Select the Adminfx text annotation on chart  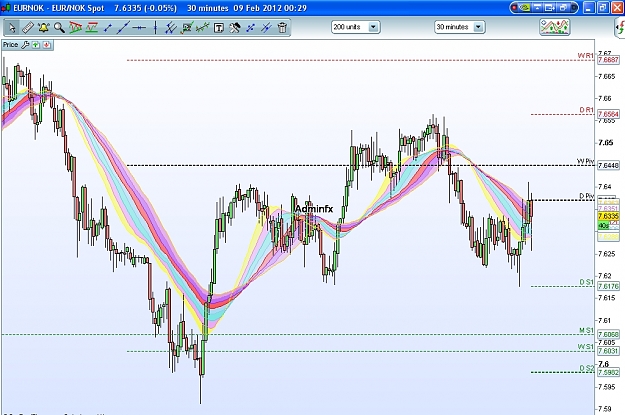click(x=314, y=209)
